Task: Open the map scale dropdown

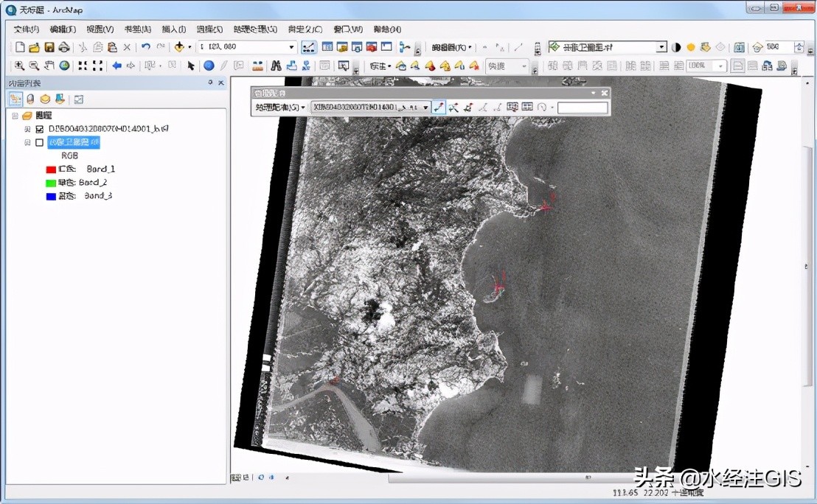Action: click(x=291, y=47)
